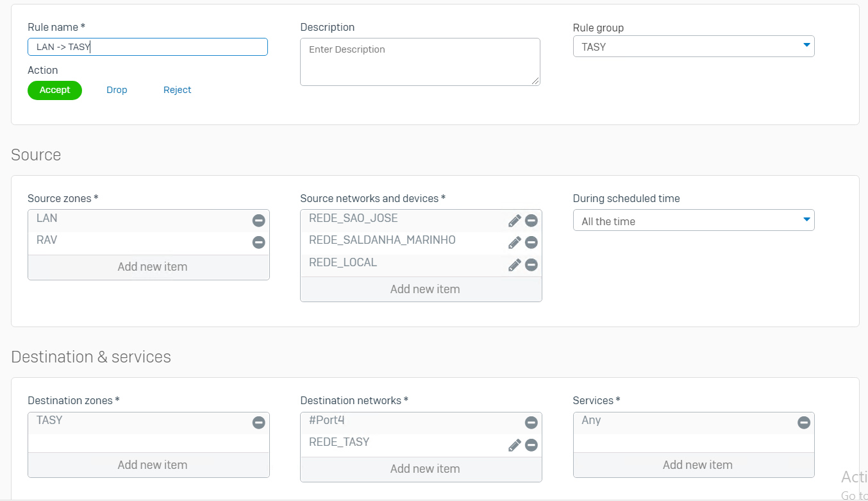Click the Rule name input field
Viewport: 868px width, 501px height.
pos(147,47)
